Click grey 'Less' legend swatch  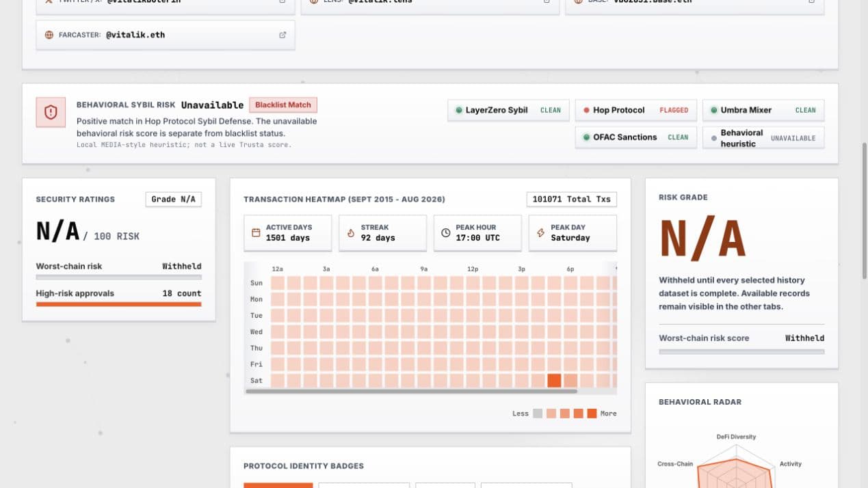(538, 414)
